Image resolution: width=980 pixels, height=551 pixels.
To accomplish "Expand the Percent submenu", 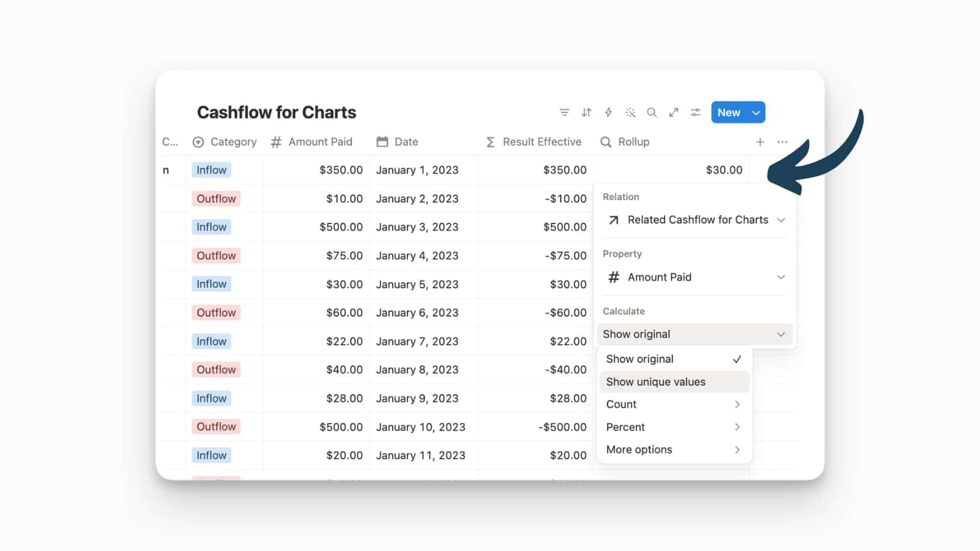I will [674, 427].
